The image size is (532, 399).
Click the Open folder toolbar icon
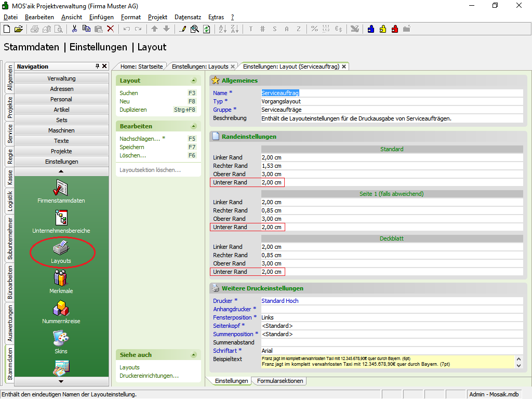[x=19, y=29]
